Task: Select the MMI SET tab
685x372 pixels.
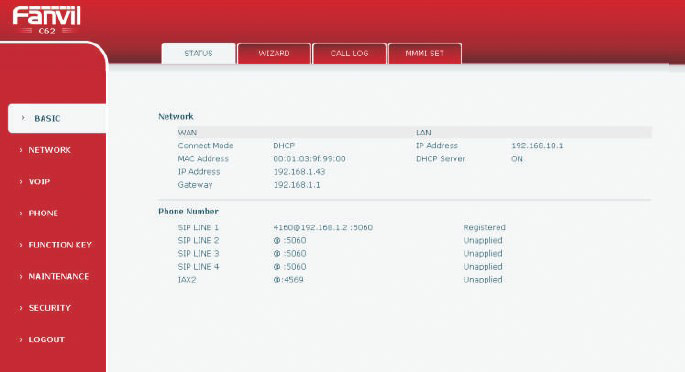Action: click(x=425, y=53)
